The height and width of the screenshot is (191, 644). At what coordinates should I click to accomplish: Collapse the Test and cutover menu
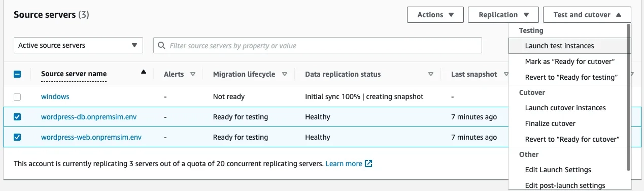(x=587, y=15)
